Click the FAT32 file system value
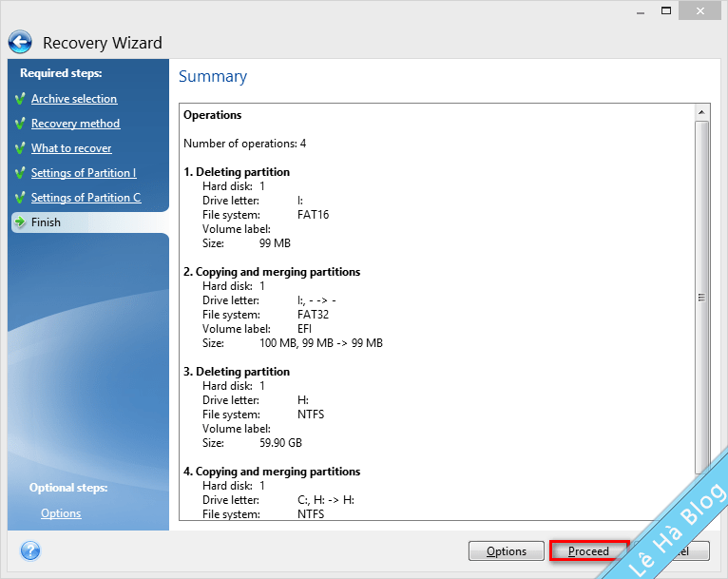728x579 pixels. coord(313,315)
